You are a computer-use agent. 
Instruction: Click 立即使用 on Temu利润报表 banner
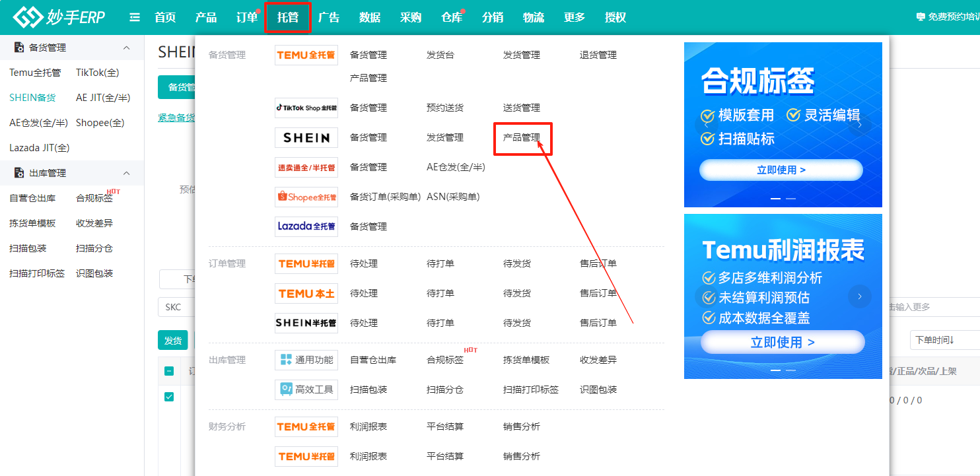click(x=783, y=342)
